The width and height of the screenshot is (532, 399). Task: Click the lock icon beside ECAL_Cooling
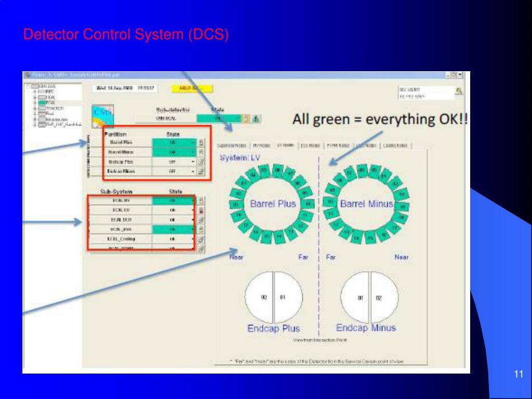coord(201,239)
